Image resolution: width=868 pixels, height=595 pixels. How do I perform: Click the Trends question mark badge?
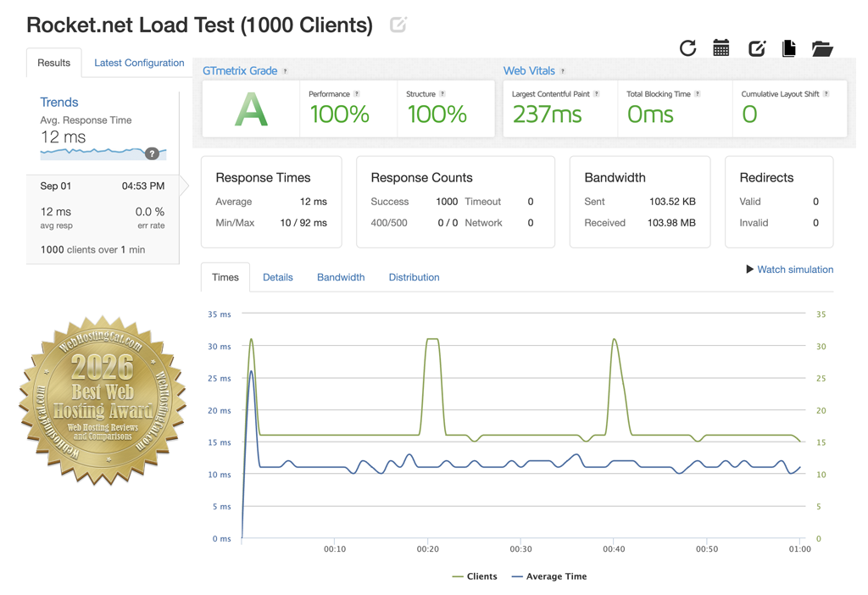click(152, 154)
